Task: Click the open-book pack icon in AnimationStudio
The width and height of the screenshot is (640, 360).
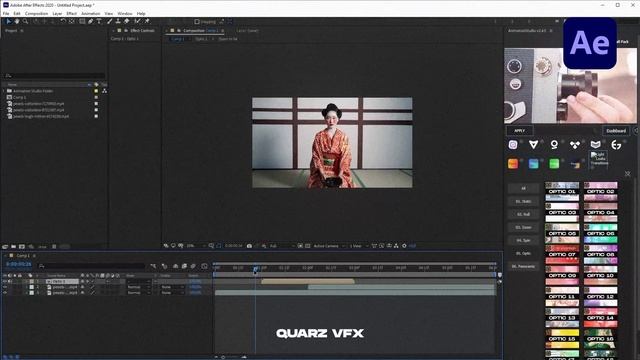Action: click(596, 144)
